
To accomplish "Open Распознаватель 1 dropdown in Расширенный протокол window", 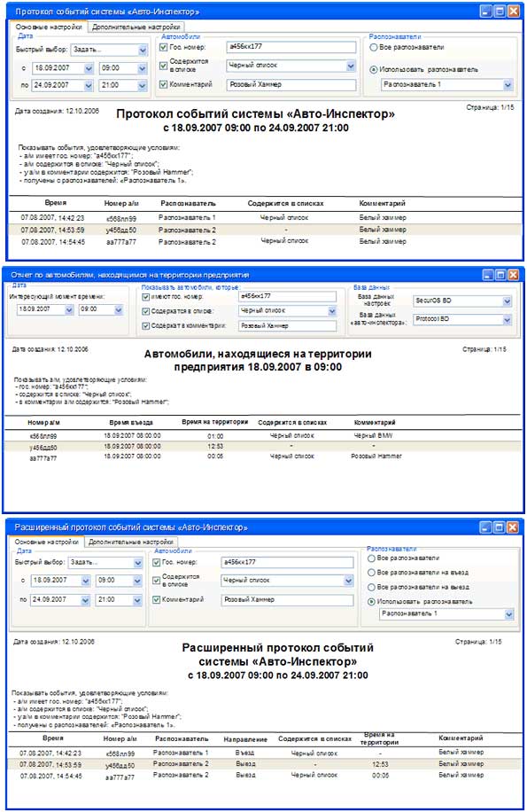I will (x=509, y=614).
